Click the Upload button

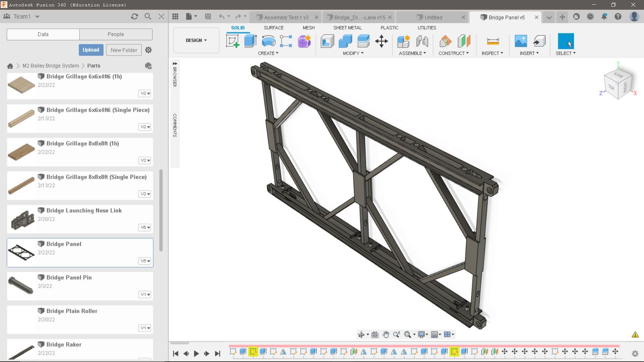(x=91, y=50)
